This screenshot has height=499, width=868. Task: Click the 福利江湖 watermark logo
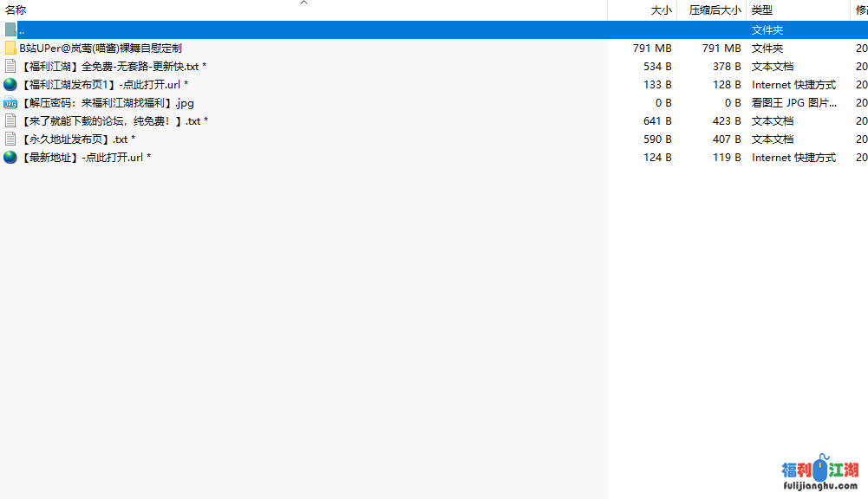click(819, 475)
